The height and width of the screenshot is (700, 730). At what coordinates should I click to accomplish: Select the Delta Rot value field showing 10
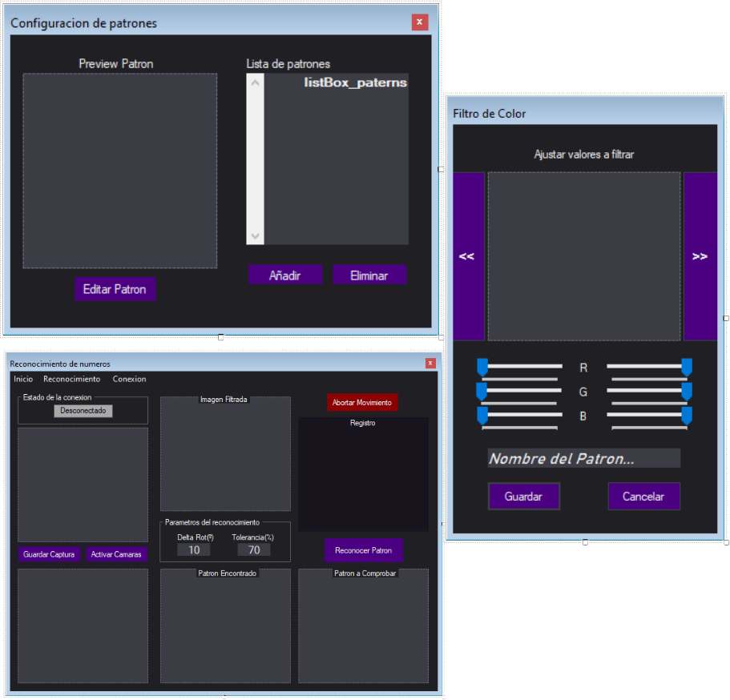pos(193,549)
